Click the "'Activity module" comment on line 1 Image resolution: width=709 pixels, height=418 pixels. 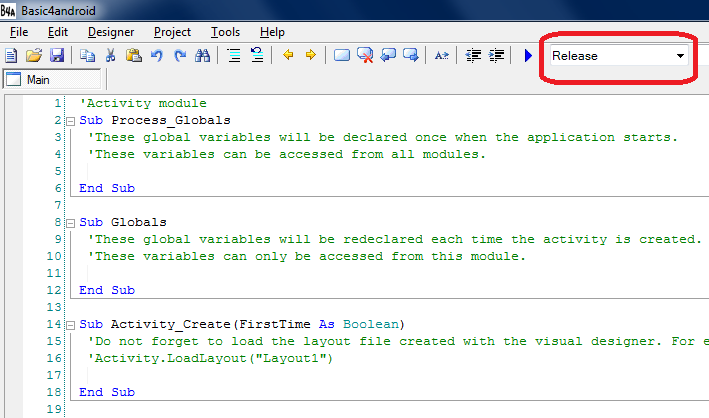[143, 104]
